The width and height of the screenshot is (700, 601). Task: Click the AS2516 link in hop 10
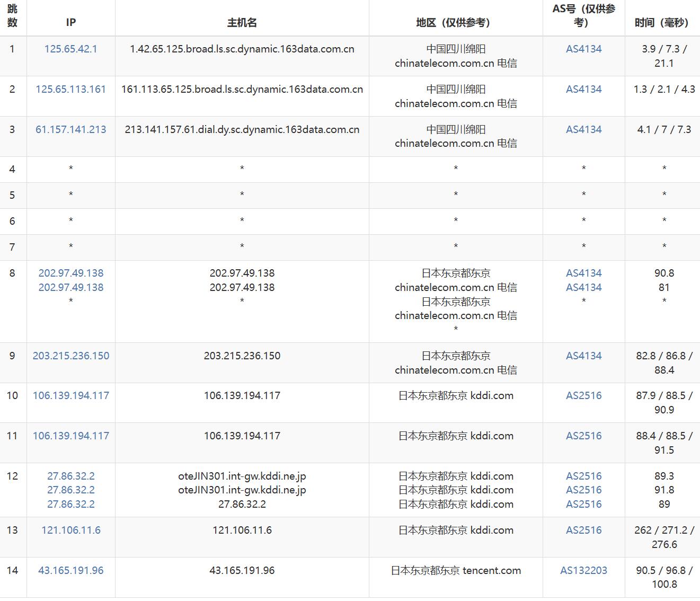click(583, 395)
